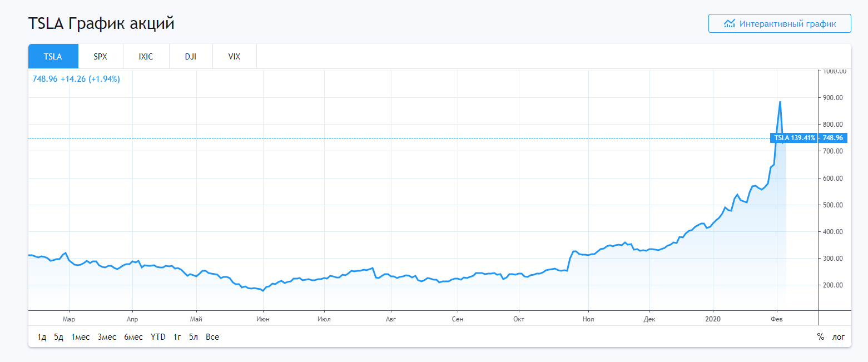The height and width of the screenshot is (362, 868).
Task: Select the 5л (five years) range
Action: coord(194,337)
